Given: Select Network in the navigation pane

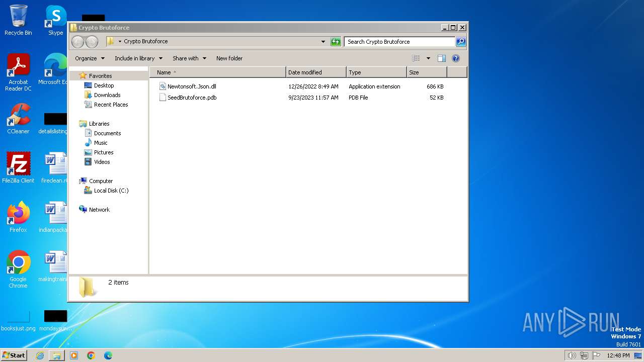Looking at the screenshot, I should click(99, 210).
